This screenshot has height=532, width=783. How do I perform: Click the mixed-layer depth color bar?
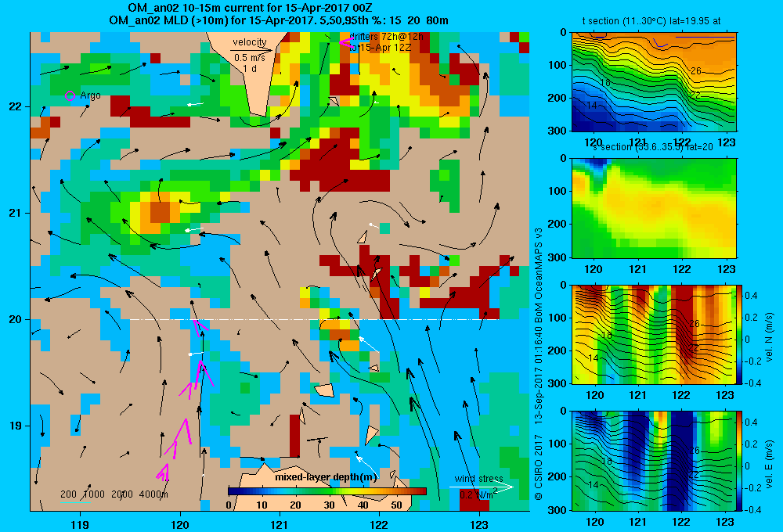click(327, 491)
